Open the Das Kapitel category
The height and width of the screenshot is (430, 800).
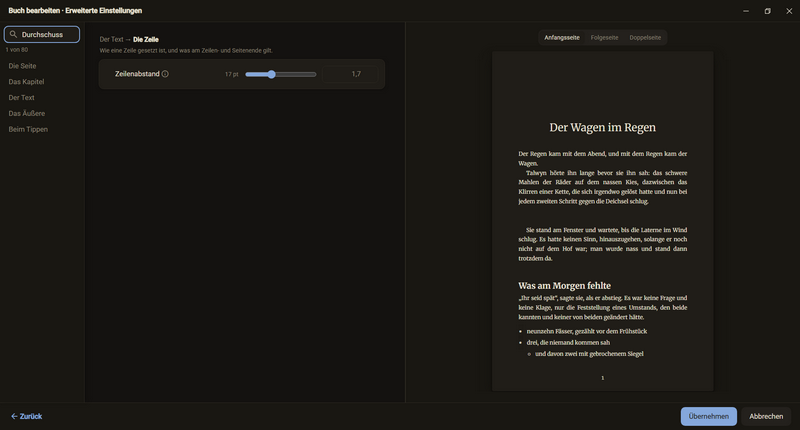27,82
